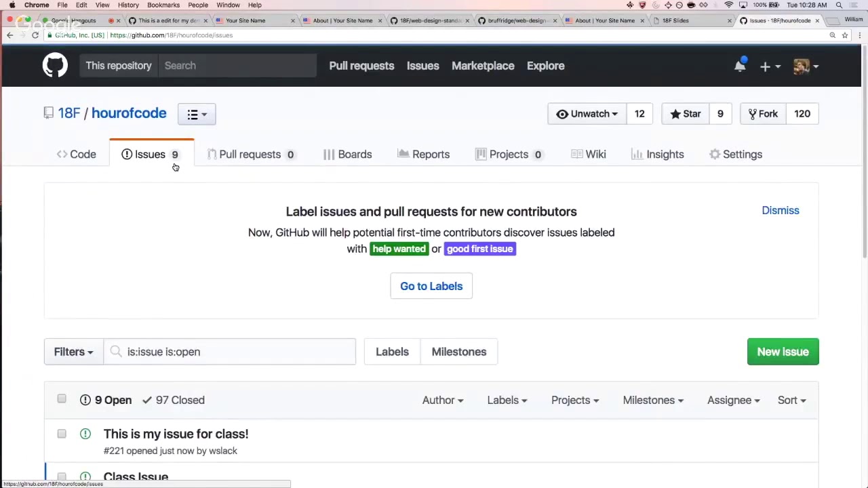This screenshot has height=488, width=868.
Task: Click the open-issue icon beside 'This is my issue for class!'
Action: (85, 434)
